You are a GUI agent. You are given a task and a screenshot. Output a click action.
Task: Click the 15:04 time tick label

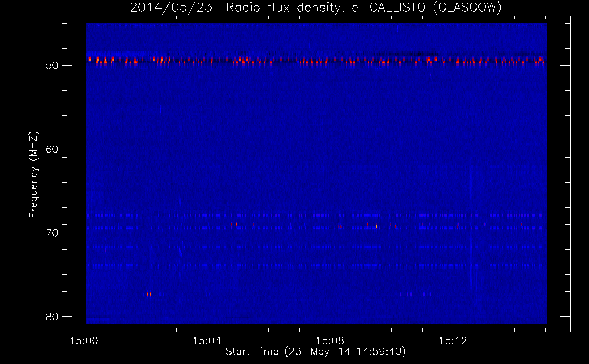(207, 341)
